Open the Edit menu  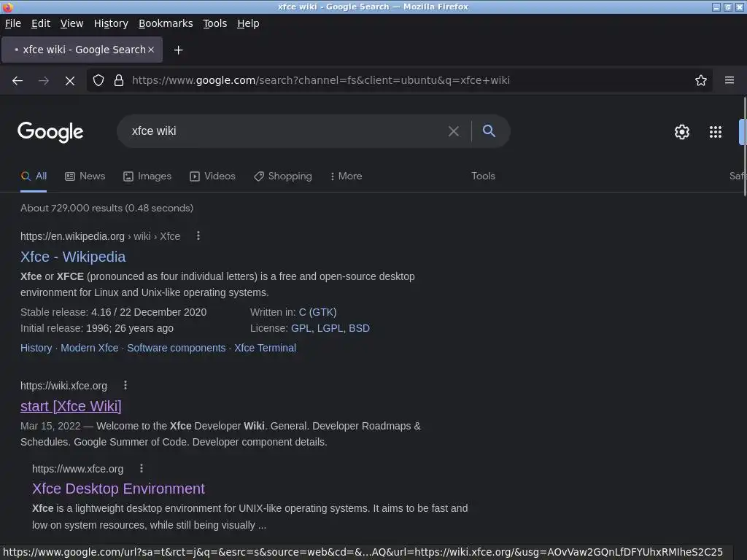tap(41, 23)
